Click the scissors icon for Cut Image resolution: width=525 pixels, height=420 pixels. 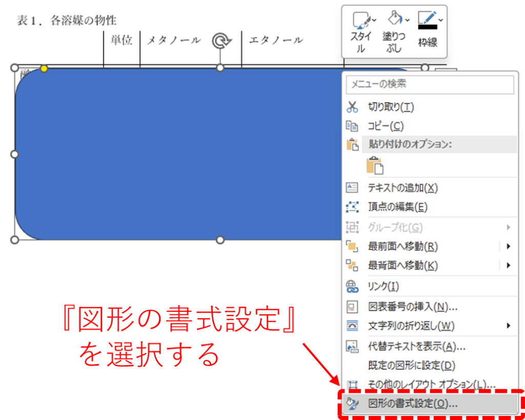[x=352, y=107]
